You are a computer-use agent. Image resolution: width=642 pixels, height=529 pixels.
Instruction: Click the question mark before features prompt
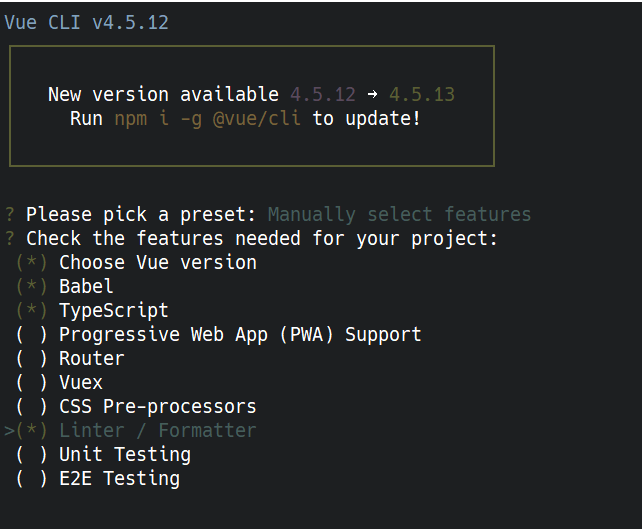[9, 239]
